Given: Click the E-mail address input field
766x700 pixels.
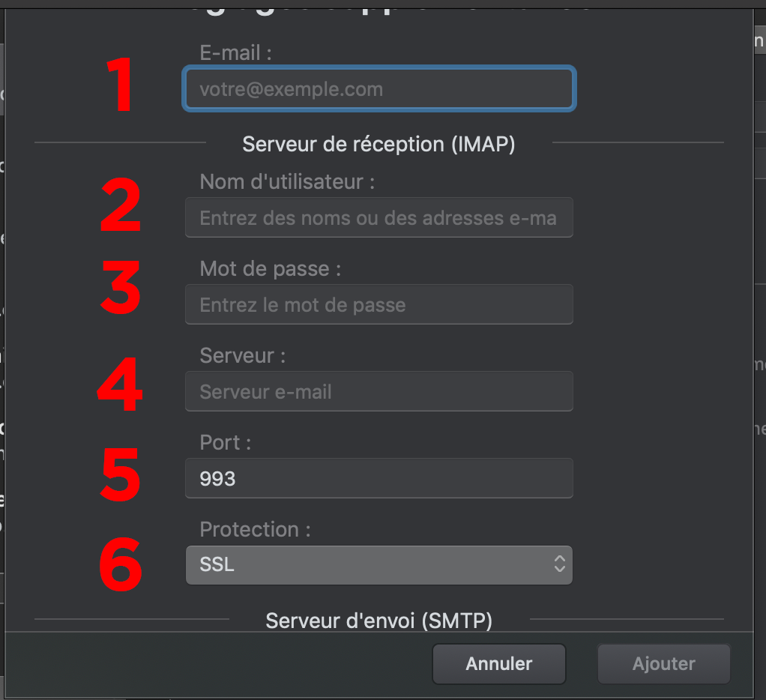Looking at the screenshot, I should [x=379, y=89].
